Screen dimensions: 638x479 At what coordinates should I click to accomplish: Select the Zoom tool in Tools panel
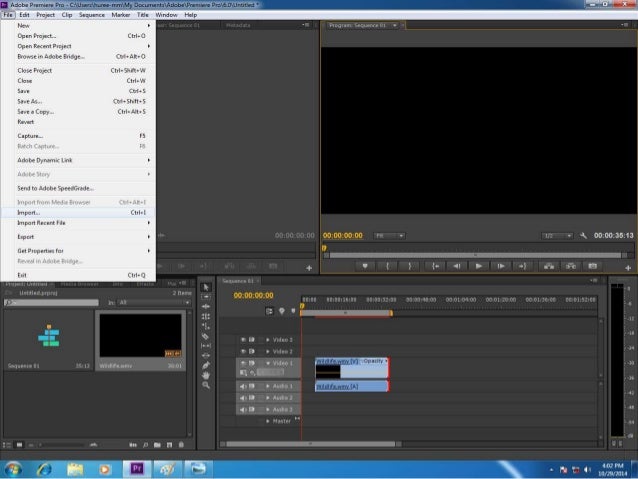point(206,384)
